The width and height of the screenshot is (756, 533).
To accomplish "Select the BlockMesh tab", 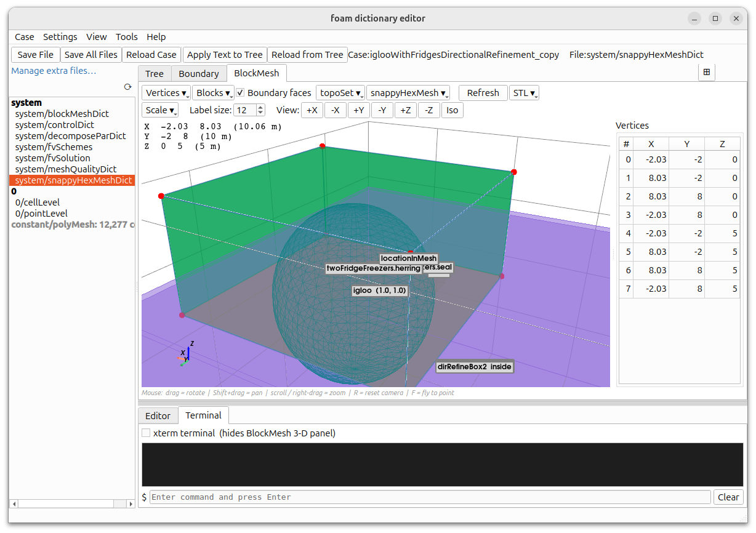I will pyautogui.click(x=257, y=73).
